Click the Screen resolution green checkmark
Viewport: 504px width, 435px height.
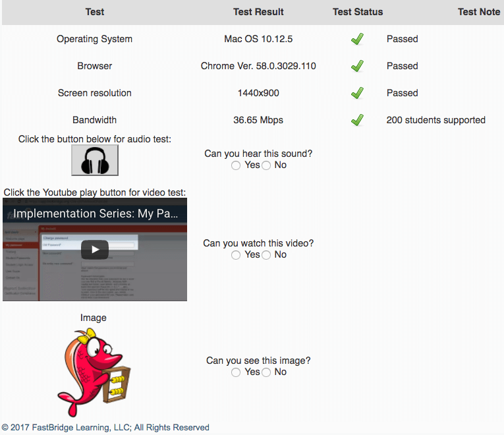pos(357,93)
